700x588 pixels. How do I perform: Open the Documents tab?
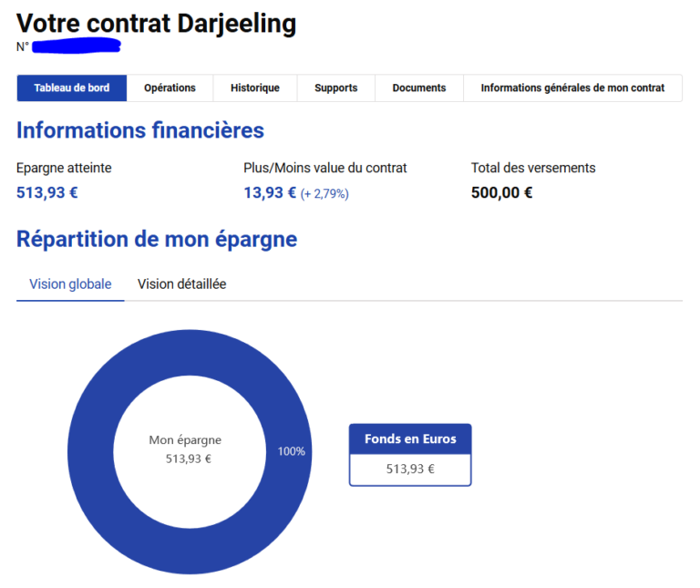419,88
